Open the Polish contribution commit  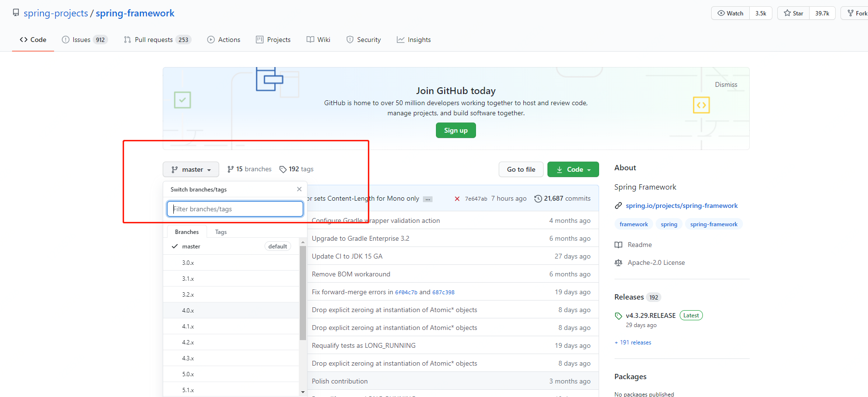click(340, 381)
